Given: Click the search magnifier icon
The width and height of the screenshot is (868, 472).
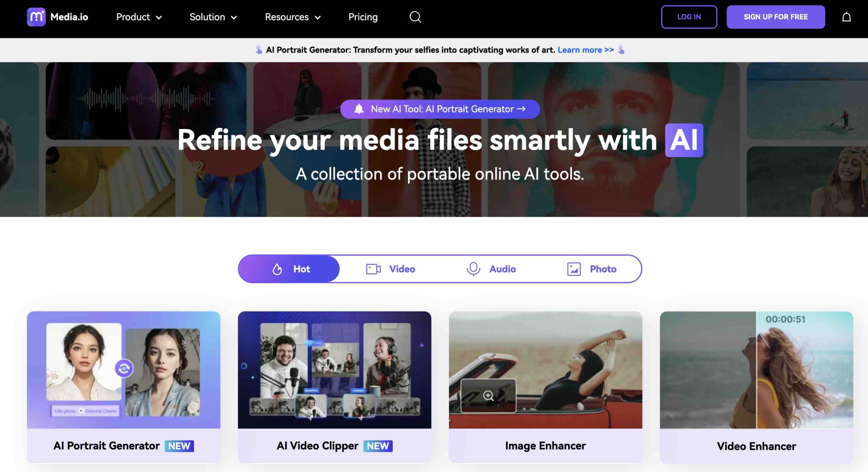Looking at the screenshot, I should point(416,16).
